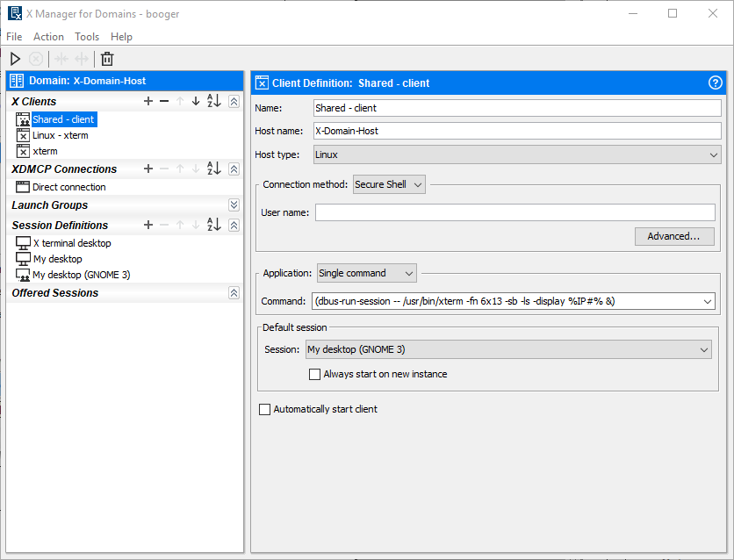Select My desktop (GNOME 3) session definition
734x560 pixels.
(81, 275)
